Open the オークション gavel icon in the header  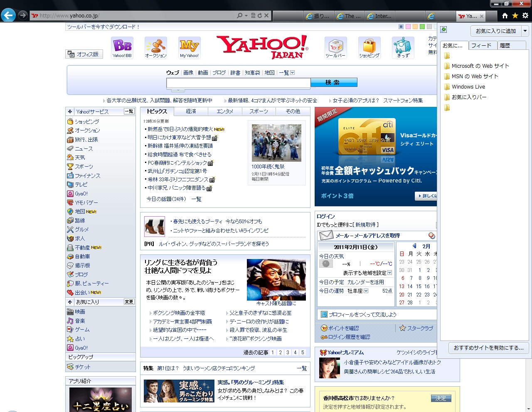pos(156,47)
